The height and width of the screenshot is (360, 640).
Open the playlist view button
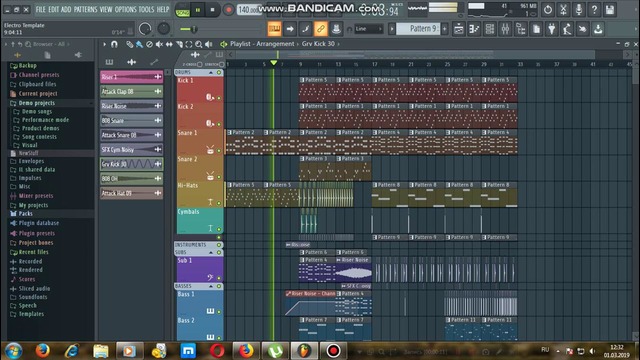pyautogui.click(x=458, y=29)
